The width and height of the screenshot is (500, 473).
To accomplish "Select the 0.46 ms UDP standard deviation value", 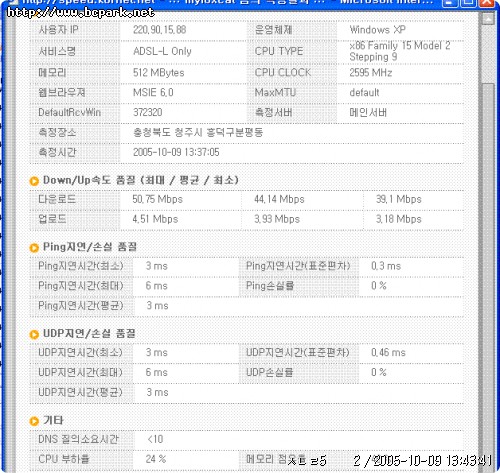I will 388,353.
